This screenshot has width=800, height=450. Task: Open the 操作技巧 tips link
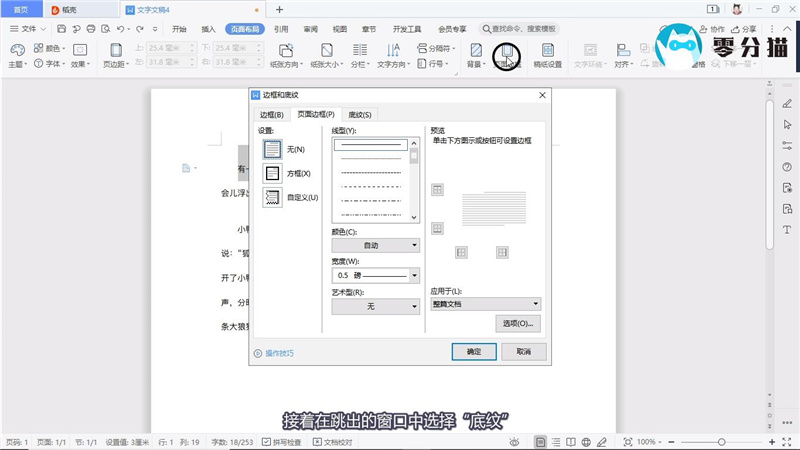pyautogui.click(x=279, y=353)
